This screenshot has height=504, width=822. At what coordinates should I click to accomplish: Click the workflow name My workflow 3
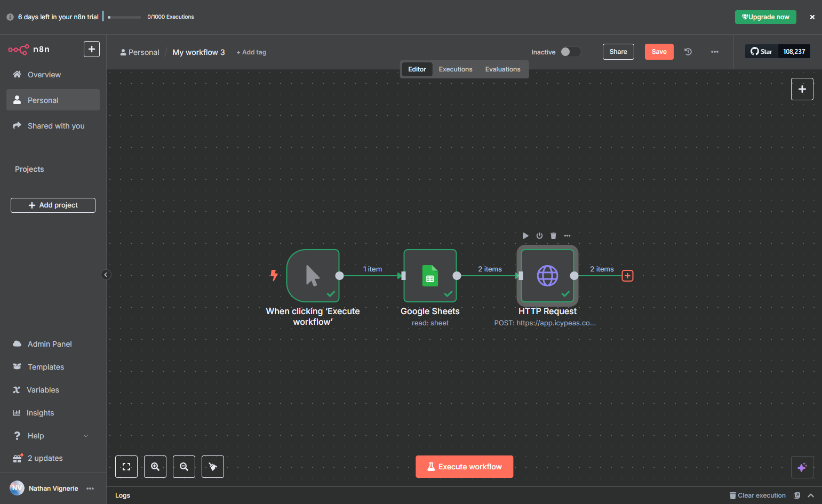pos(198,52)
